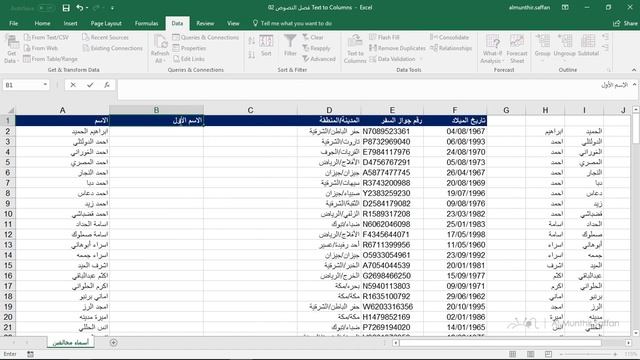Collapse the ribbon chevron

click(634, 70)
